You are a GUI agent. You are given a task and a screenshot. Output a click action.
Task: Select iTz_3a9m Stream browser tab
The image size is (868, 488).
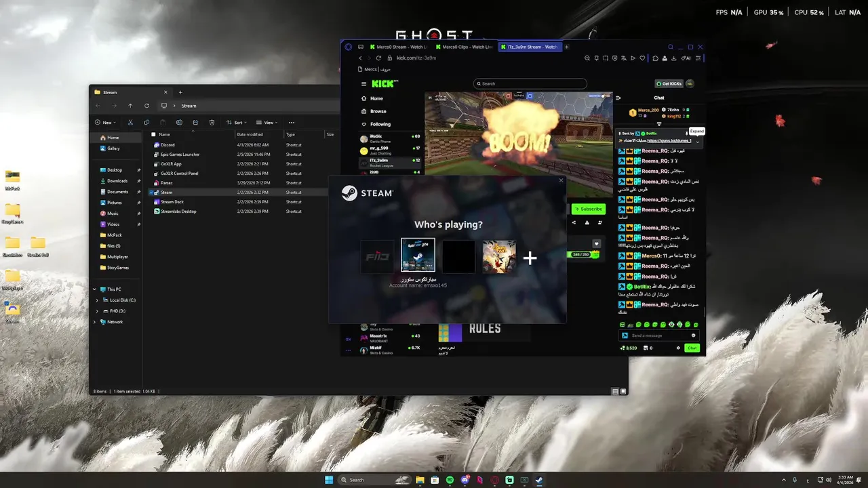pyautogui.click(x=530, y=47)
